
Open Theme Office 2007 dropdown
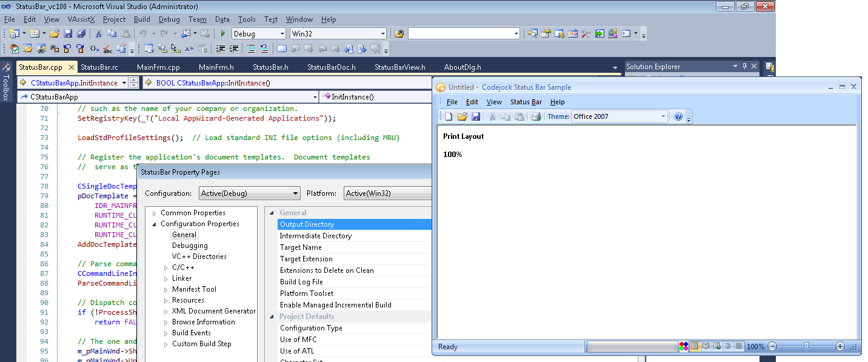[x=663, y=116]
